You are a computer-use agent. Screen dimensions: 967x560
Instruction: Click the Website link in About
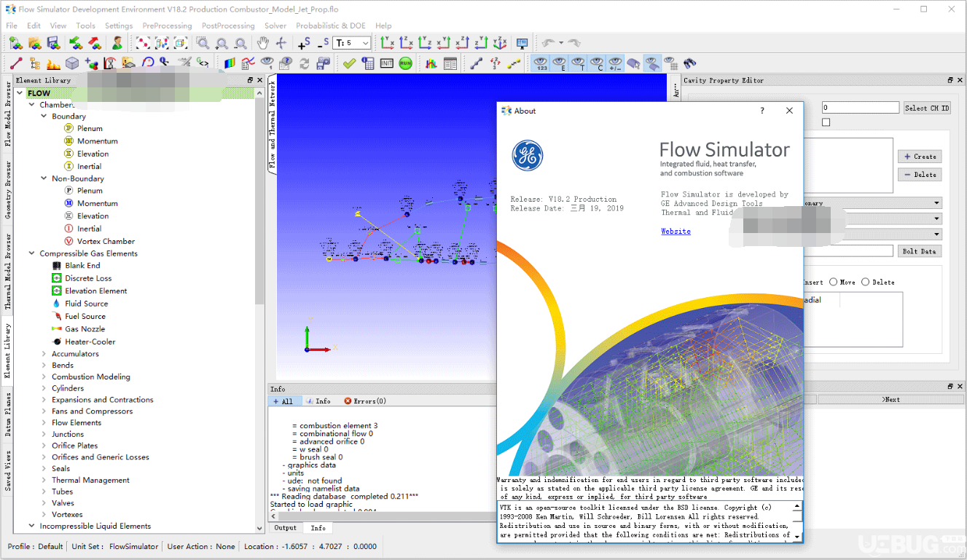pyautogui.click(x=676, y=231)
